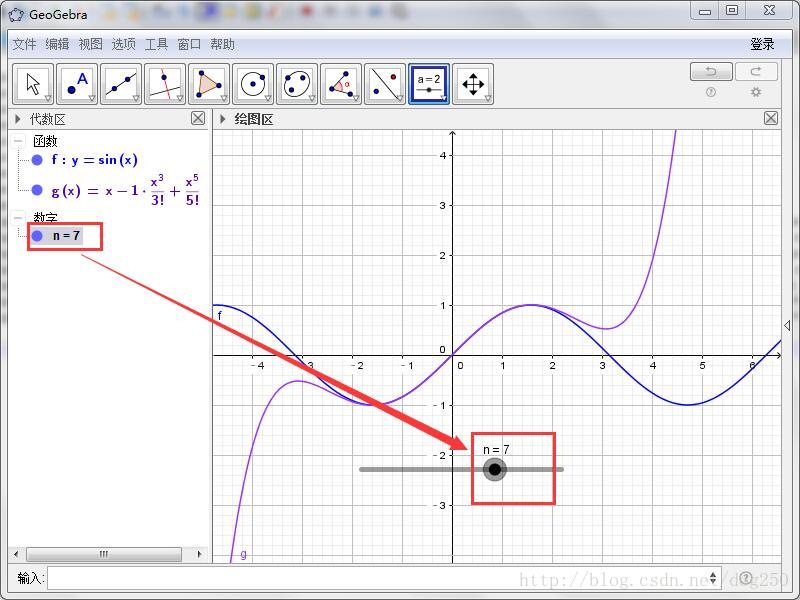Open the 视图 menu
The height and width of the screenshot is (600, 800).
90,44
